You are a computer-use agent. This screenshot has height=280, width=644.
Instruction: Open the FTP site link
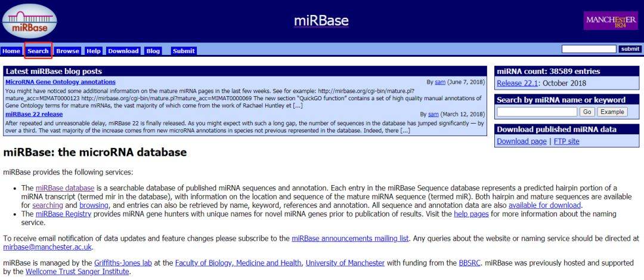point(566,141)
